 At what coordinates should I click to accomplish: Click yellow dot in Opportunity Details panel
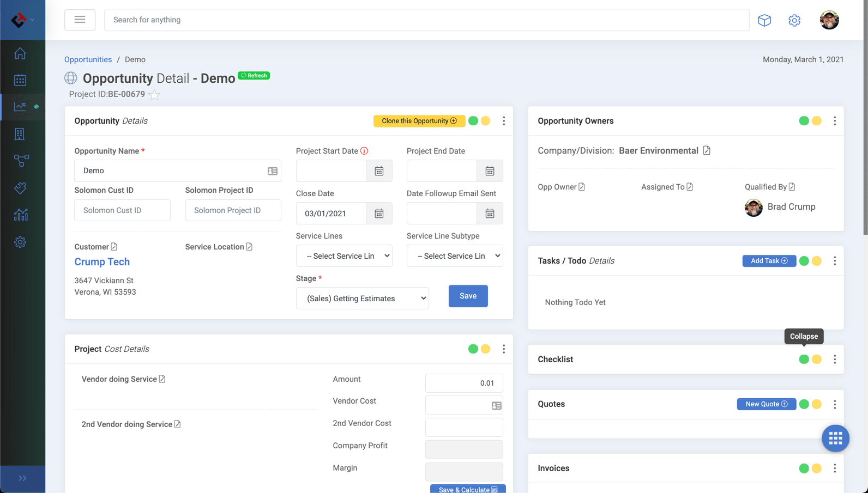coord(486,121)
